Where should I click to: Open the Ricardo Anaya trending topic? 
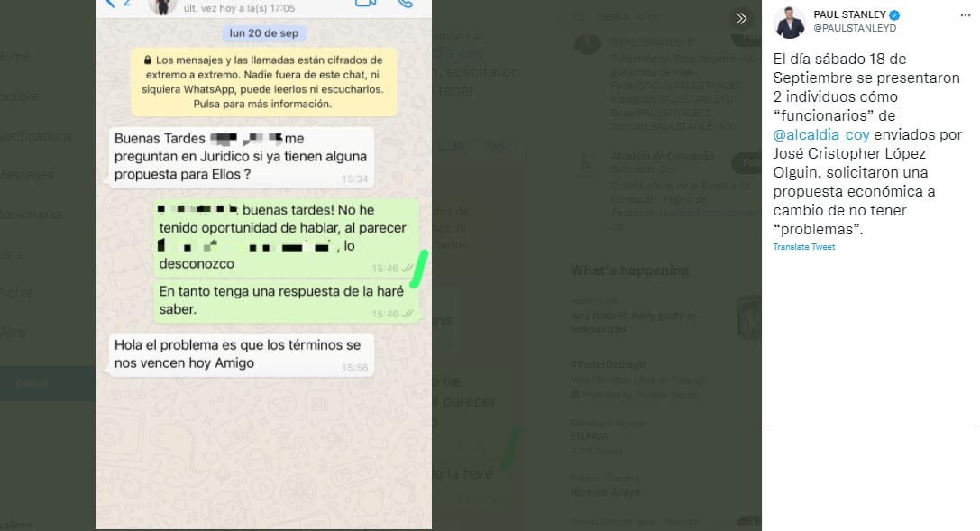605,492
